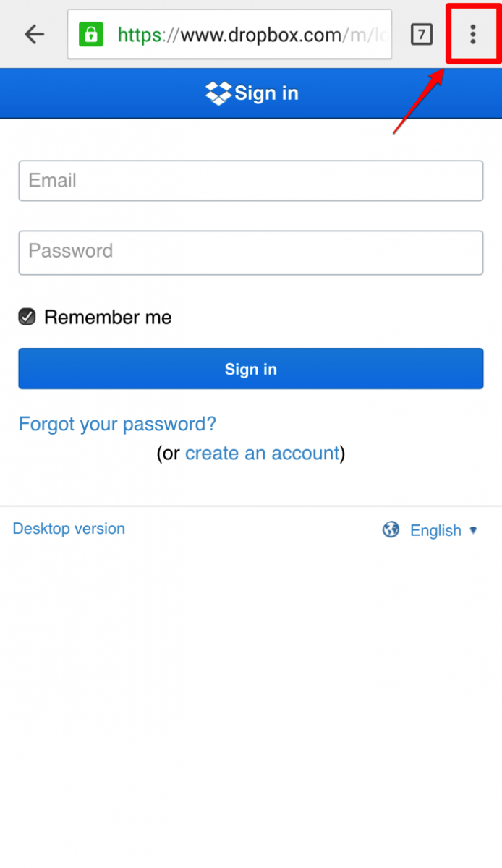This screenshot has height=868, width=502.
Task: Follow the create an account link
Action: pos(263,453)
